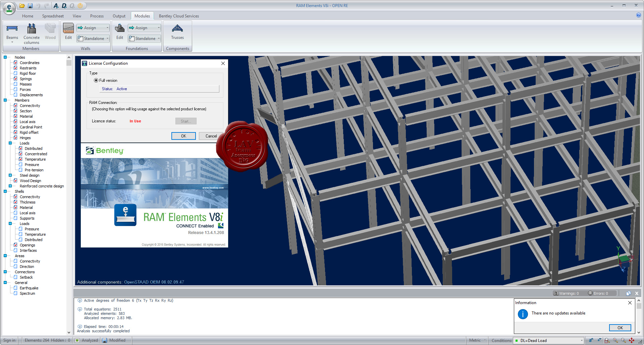
Task: Toggle the Hinges checkbox
Action: point(15,138)
